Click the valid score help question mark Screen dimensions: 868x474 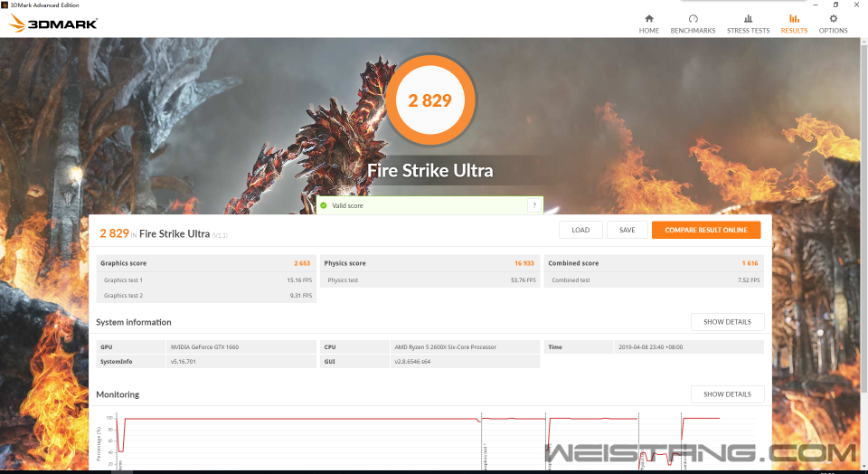point(534,205)
